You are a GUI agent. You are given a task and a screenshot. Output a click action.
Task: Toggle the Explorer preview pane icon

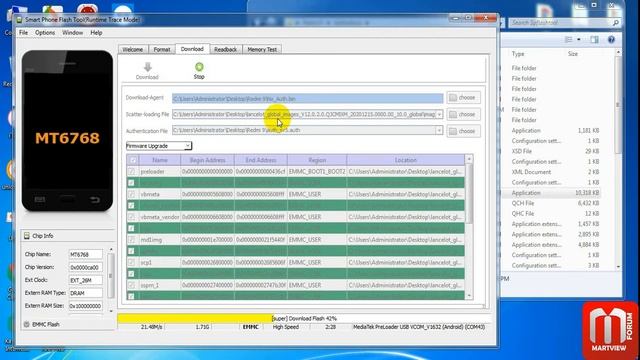(594, 40)
